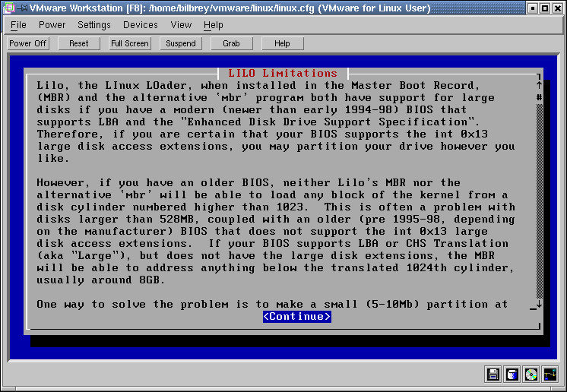The width and height of the screenshot is (567, 392).
Task: Click the scroll down arrow in text dialog
Action: click(x=539, y=304)
